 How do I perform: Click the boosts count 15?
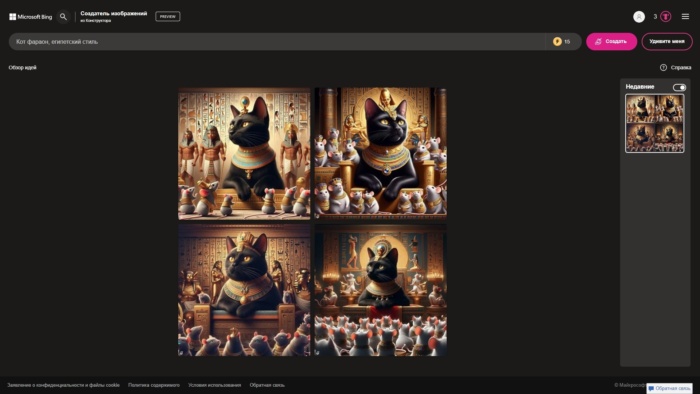[567, 41]
